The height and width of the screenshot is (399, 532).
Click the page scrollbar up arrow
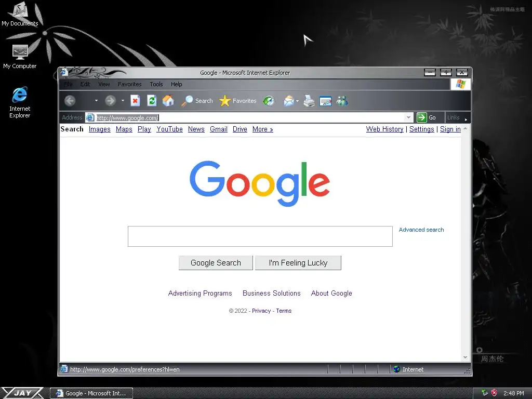tap(465, 128)
